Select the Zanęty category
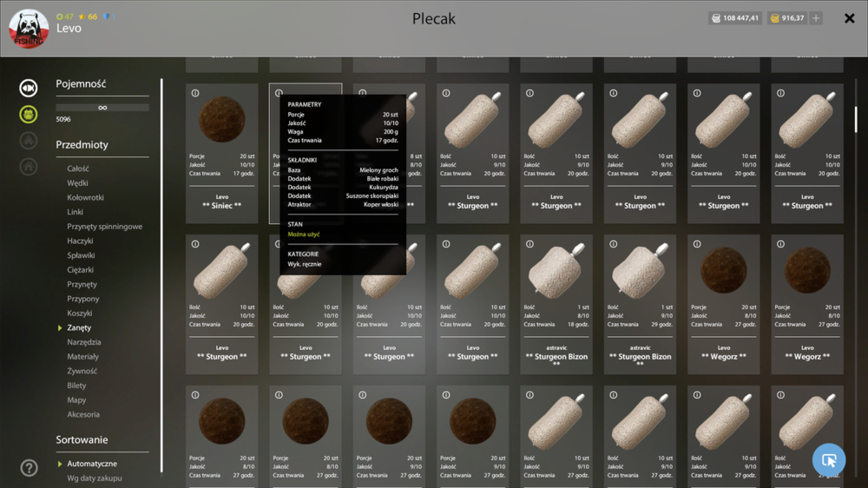This screenshot has height=488, width=868. coord(79,328)
